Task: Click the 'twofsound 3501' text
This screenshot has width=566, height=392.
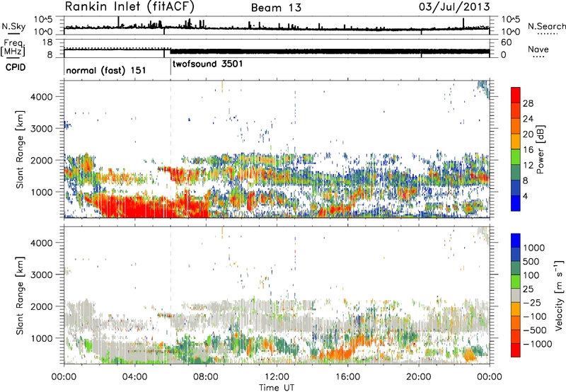Action: pyautogui.click(x=207, y=64)
